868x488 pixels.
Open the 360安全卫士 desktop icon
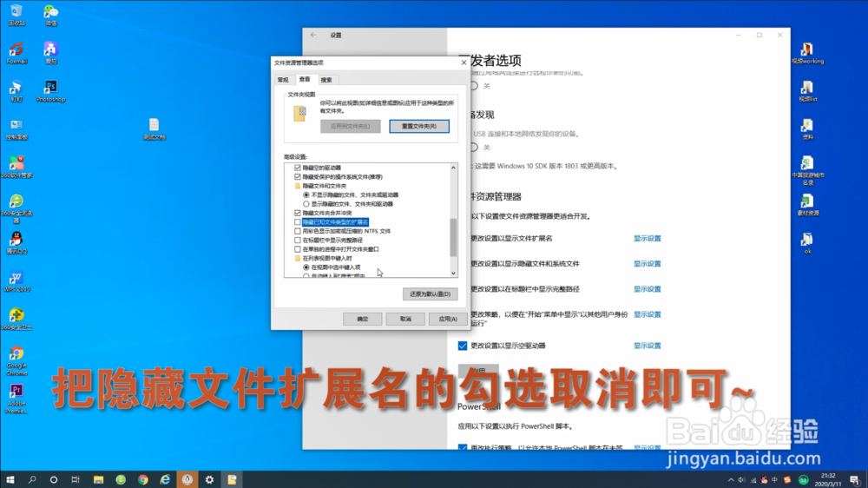click(16, 319)
